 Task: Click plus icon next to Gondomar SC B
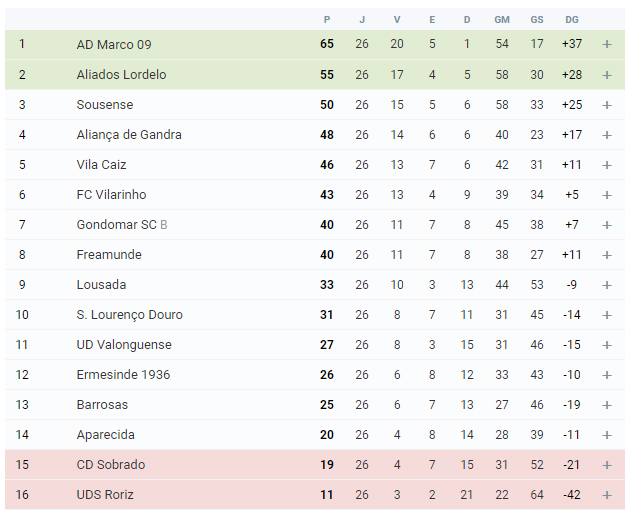[x=607, y=225]
